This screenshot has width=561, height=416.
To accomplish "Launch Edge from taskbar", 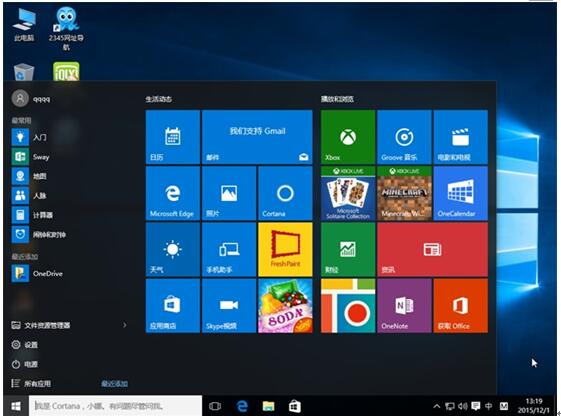I will pos(242,406).
